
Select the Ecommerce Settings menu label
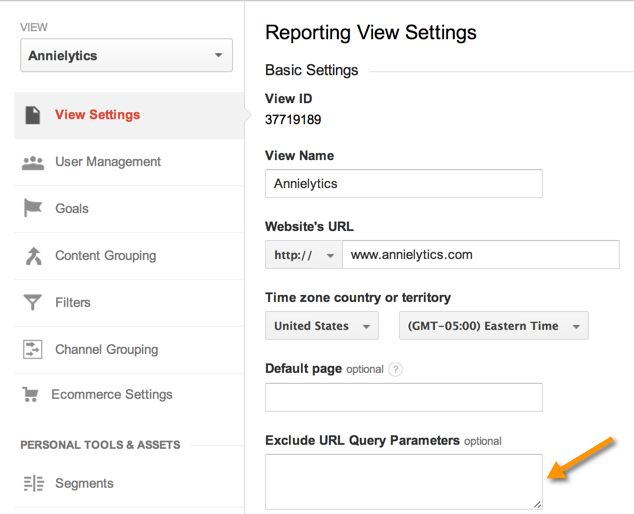[112, 394]
